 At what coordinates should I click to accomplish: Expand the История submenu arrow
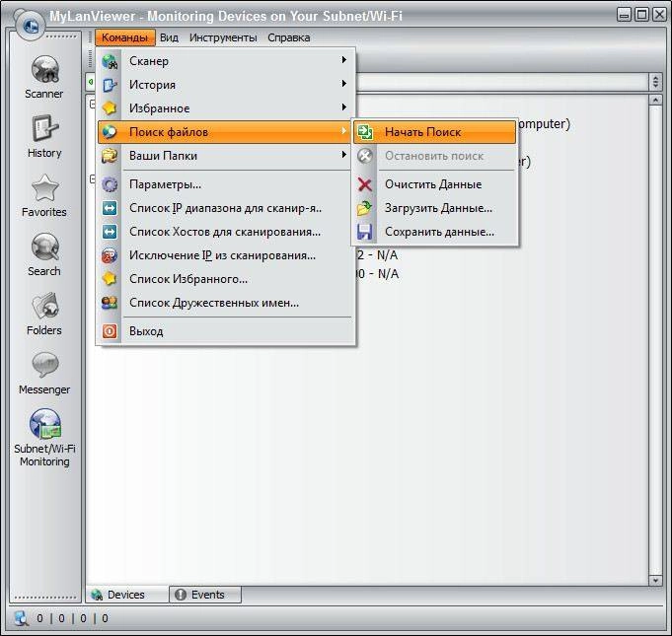pos(344,84)
